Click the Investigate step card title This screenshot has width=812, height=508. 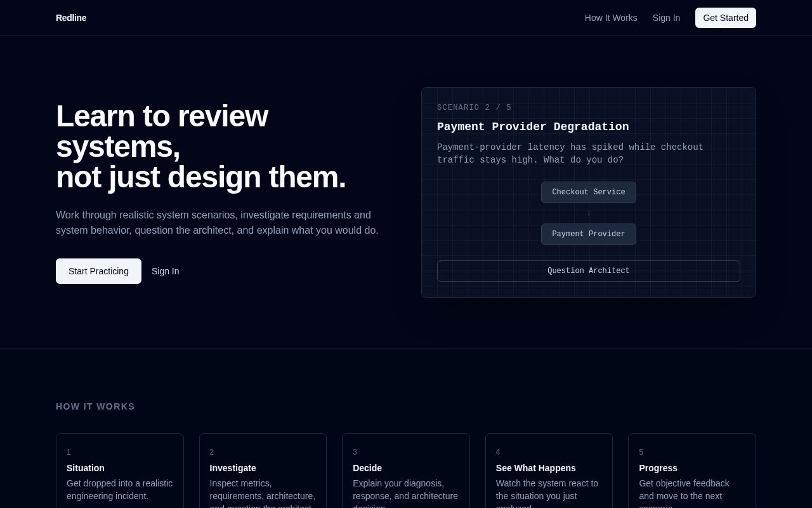[x=233, y=468]
